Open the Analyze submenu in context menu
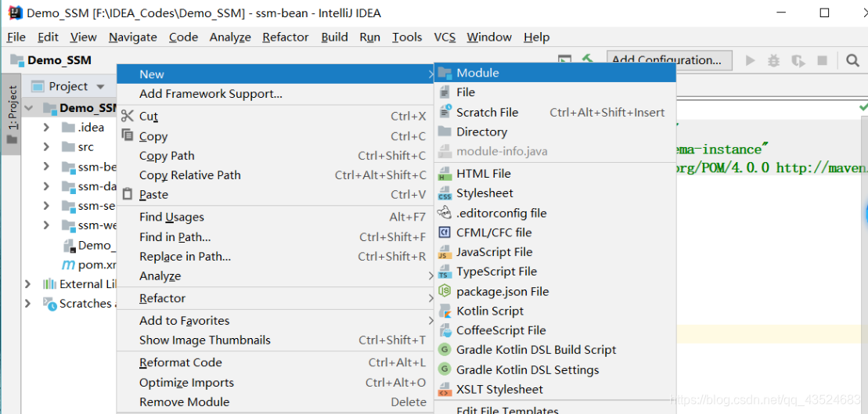The width and height of the screenshot is (868, 414). click(276, 275)
